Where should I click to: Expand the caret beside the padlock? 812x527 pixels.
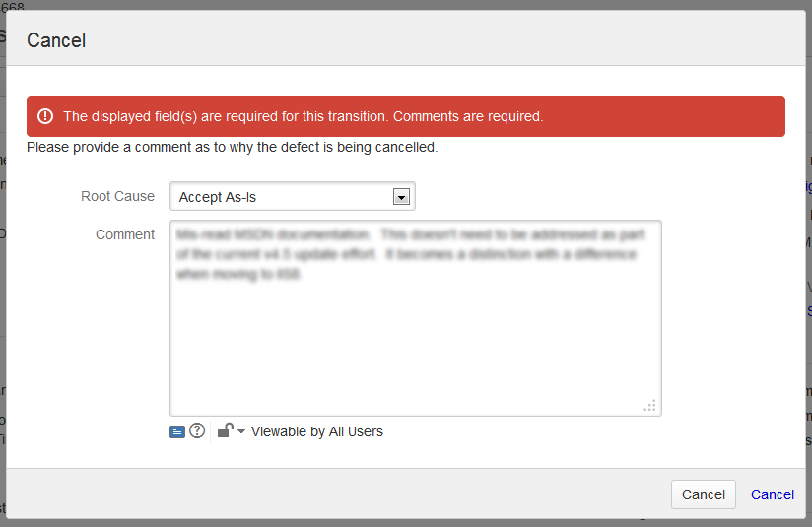pos(241,431)
